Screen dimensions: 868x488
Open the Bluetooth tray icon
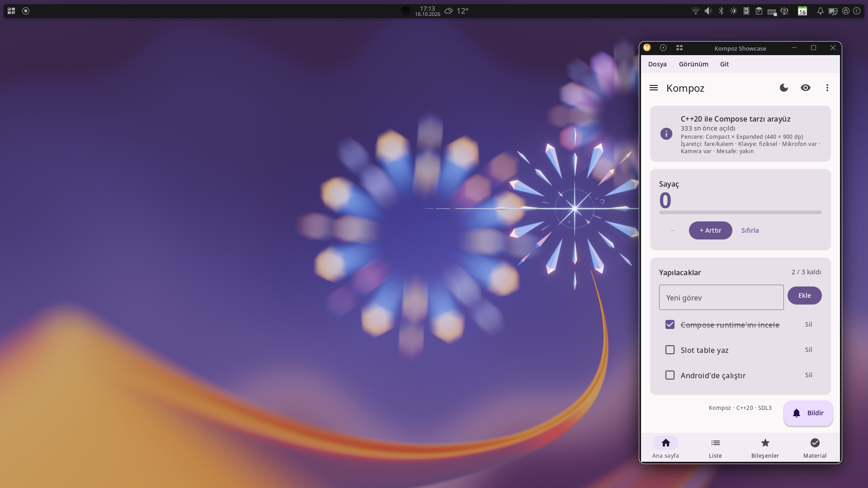coord(721,11)
